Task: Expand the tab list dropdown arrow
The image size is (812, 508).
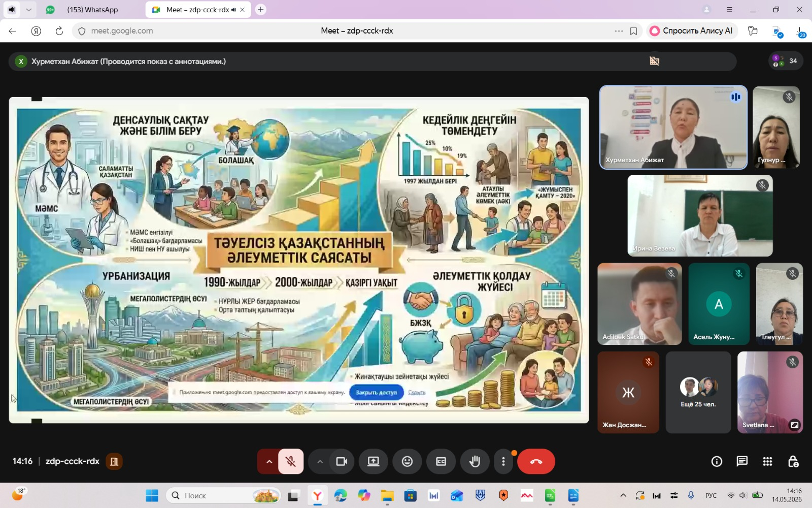Action: click(x=28, y=10)
